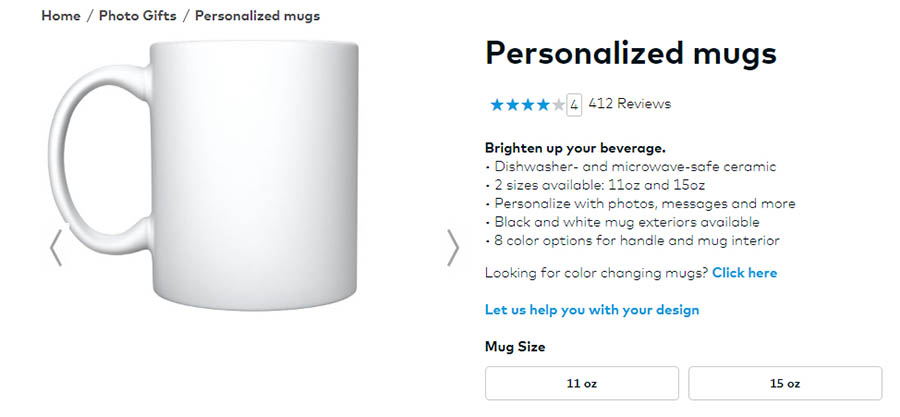This screenshot has width=900, height=417.
Task: Go to Home in the breadcrumb
Action: tap(60, 16)
